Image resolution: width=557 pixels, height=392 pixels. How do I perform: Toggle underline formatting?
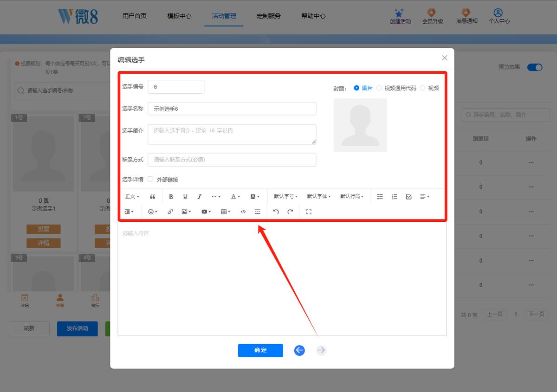(x=185, y=197)
